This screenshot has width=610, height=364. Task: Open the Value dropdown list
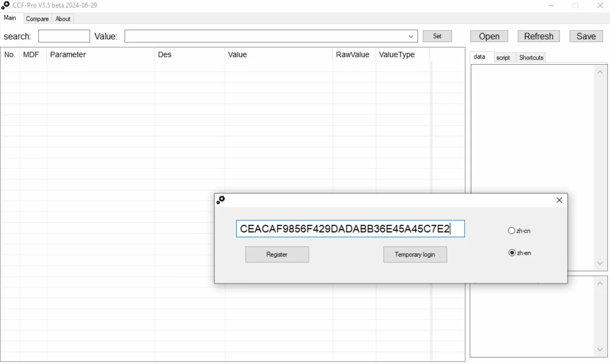[411, 36]
